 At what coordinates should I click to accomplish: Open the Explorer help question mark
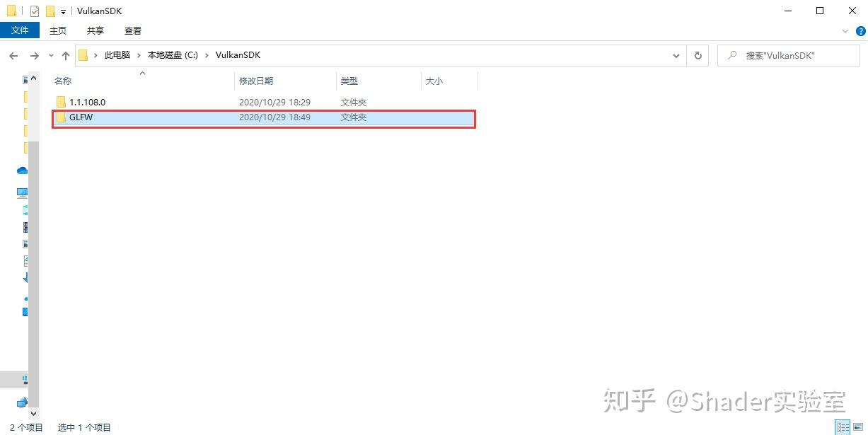pos(861,31)
